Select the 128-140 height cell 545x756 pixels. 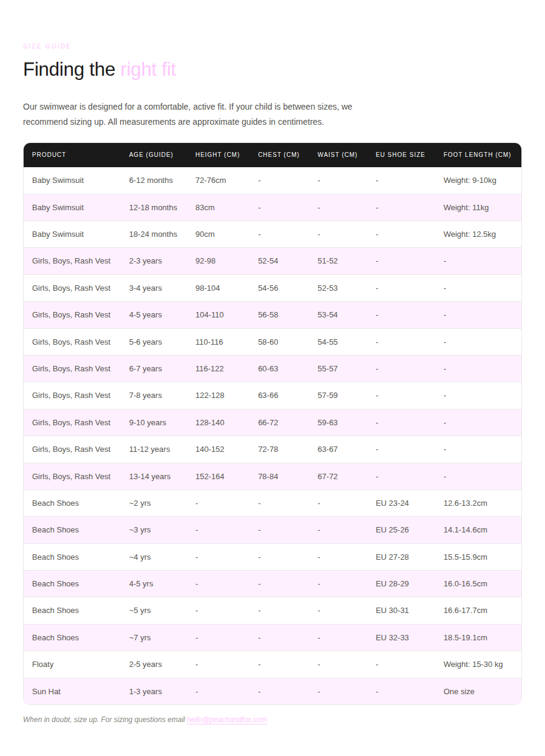point(210,423)
